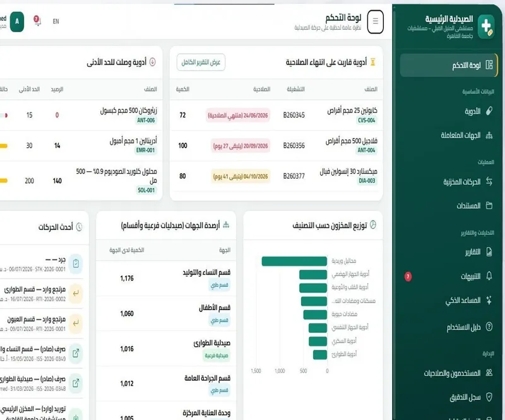Select قسم النساء والتوليد row
505x420 pixels.
166,279
